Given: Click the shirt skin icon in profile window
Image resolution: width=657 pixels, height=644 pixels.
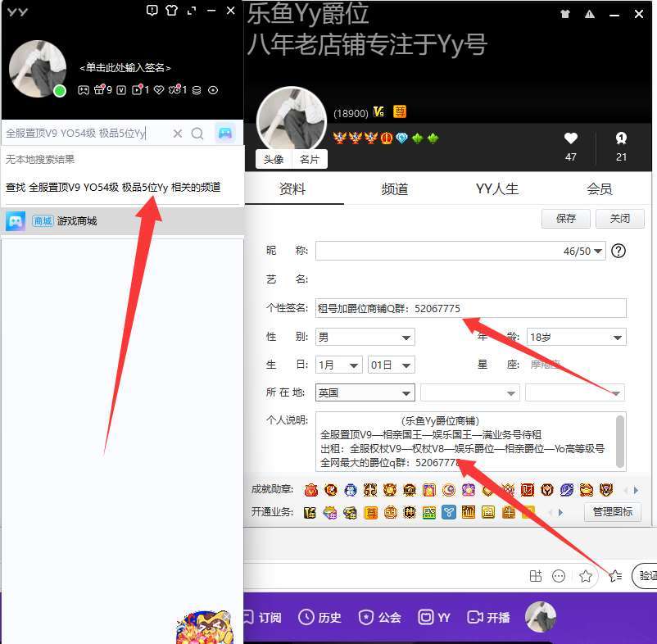Looking at the screenshot, I should [565, 14].
